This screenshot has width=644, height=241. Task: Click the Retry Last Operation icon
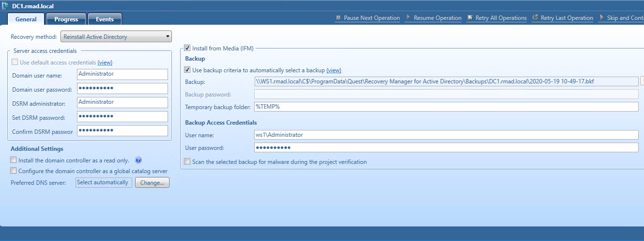535,18
